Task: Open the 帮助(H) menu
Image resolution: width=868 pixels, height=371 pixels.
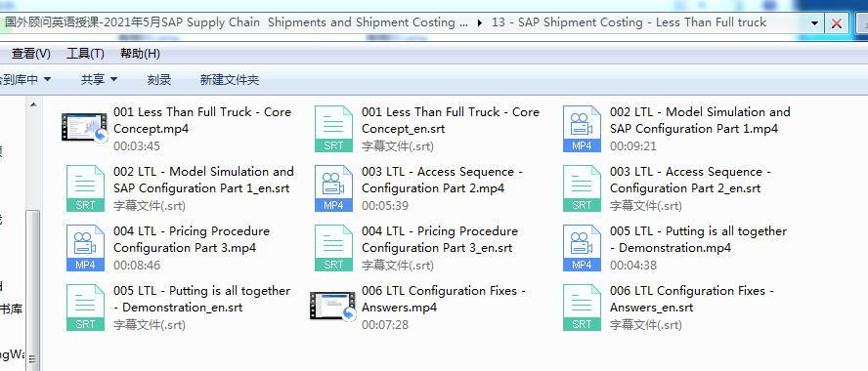Action: point(140,54)
